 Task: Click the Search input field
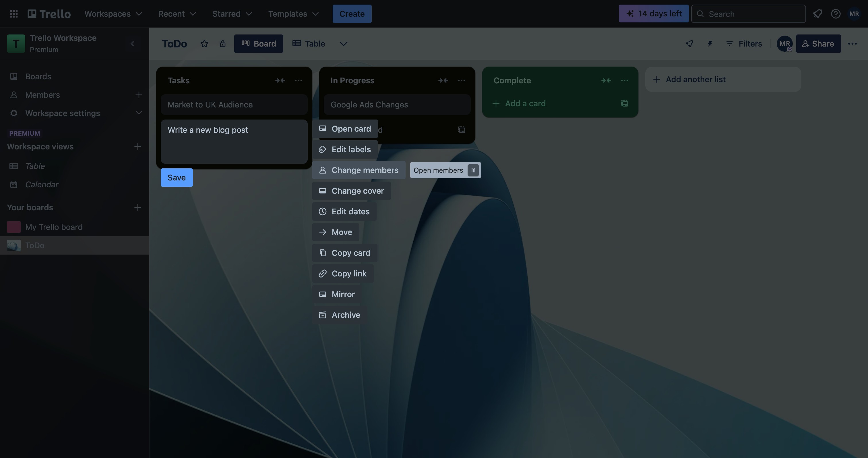(x=748, y=14)
